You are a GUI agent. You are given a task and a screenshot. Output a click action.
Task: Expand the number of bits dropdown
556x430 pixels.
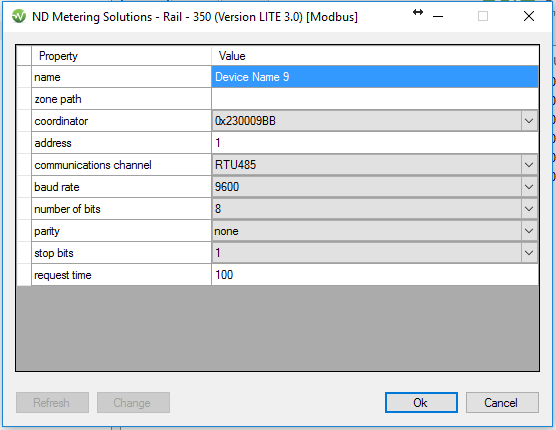(x=529, y=209)
